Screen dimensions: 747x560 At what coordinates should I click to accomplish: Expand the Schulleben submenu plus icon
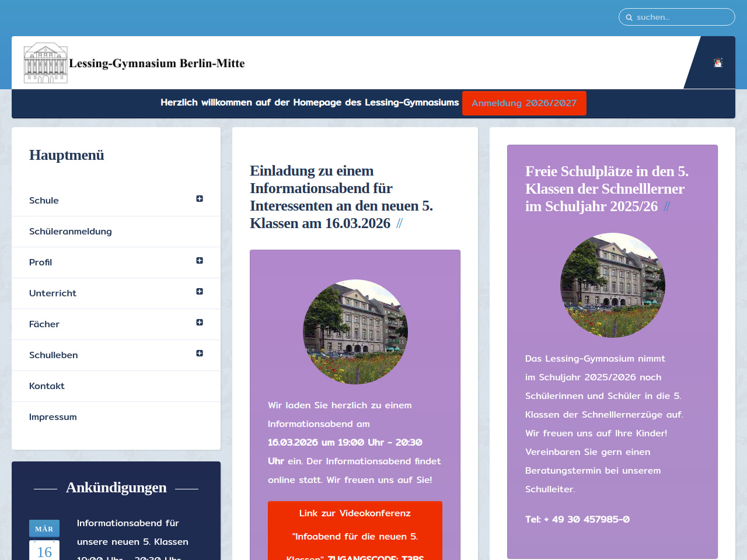pyautogui.click(x=200, y=353)
